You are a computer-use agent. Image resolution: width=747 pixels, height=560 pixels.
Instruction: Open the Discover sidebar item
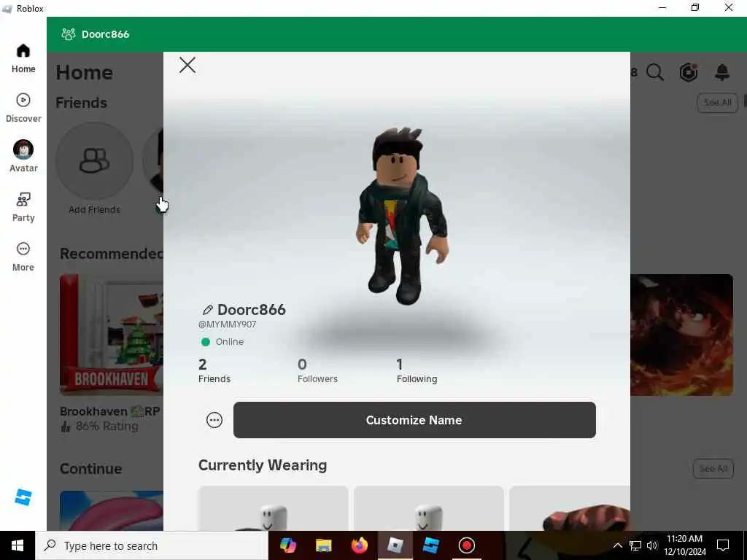coord(23,108)
